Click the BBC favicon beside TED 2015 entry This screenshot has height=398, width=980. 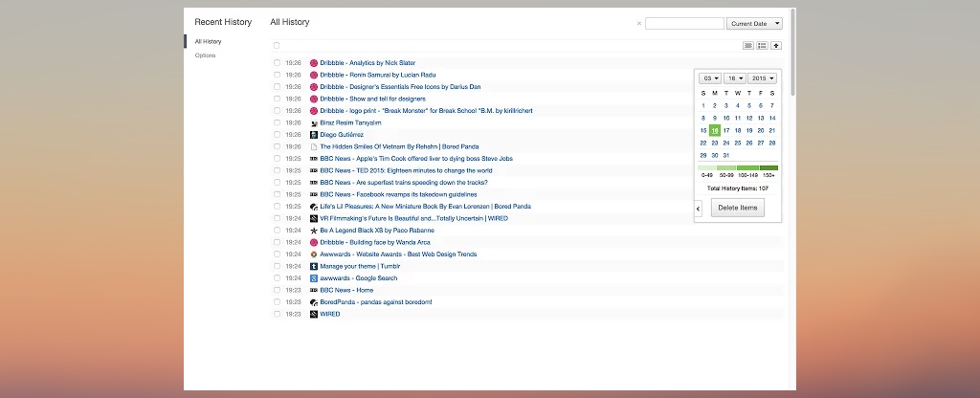click(314, 170)
